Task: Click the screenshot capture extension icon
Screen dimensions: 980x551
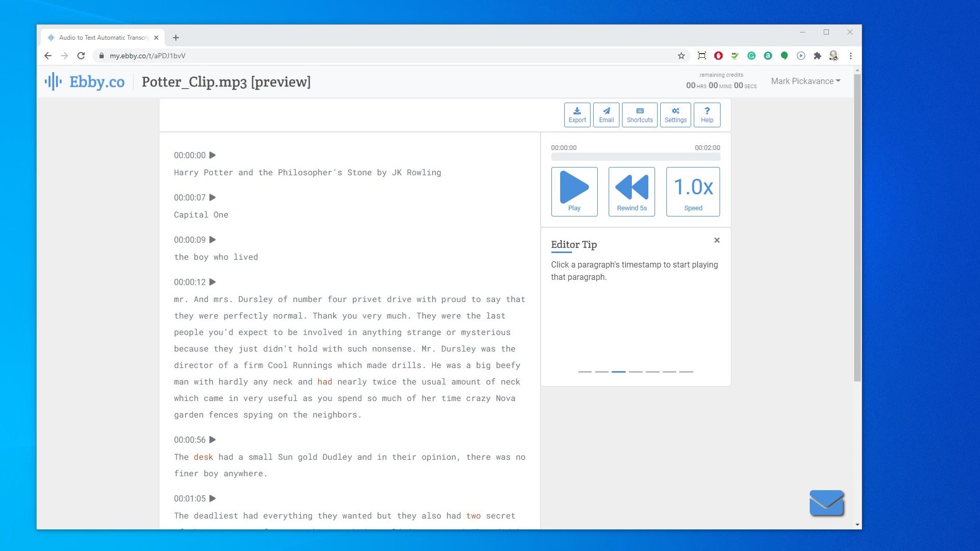Action: pyautogui.click(x=701, y=56)
